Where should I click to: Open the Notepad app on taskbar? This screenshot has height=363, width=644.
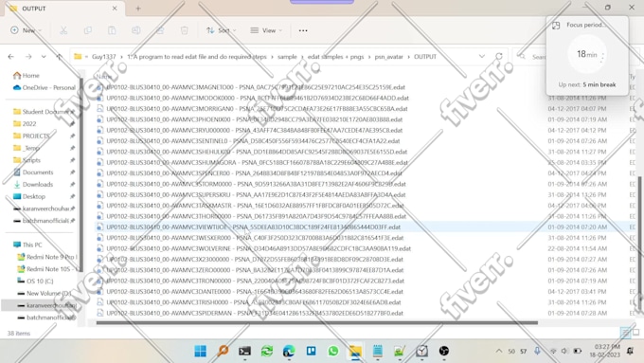(378, 351)
